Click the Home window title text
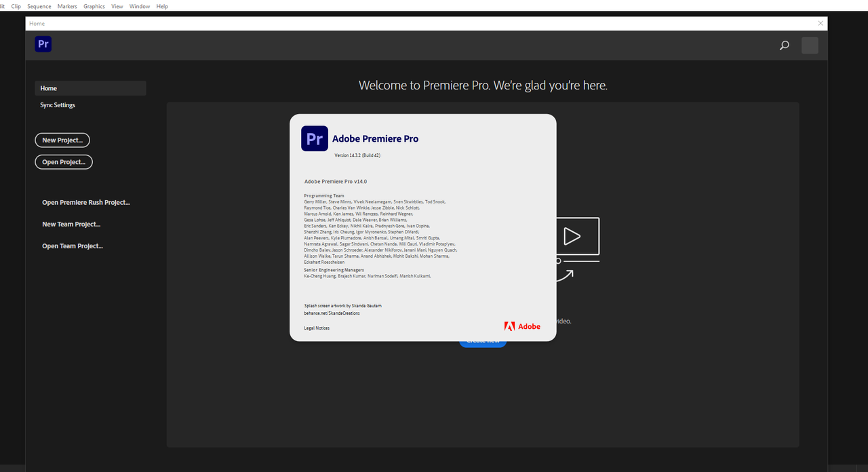The height and width of the screenshot is (472, 868). pos(37,24)
